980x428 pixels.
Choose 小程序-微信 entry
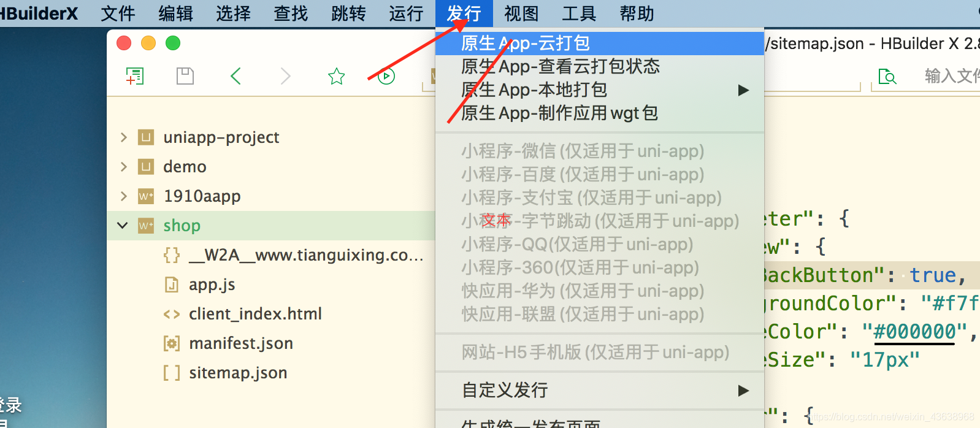click(600, 151)
